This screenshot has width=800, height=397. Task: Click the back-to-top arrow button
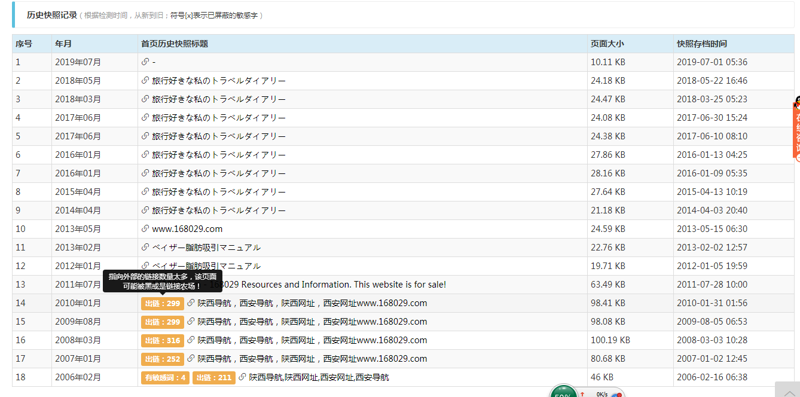(787, 390)
